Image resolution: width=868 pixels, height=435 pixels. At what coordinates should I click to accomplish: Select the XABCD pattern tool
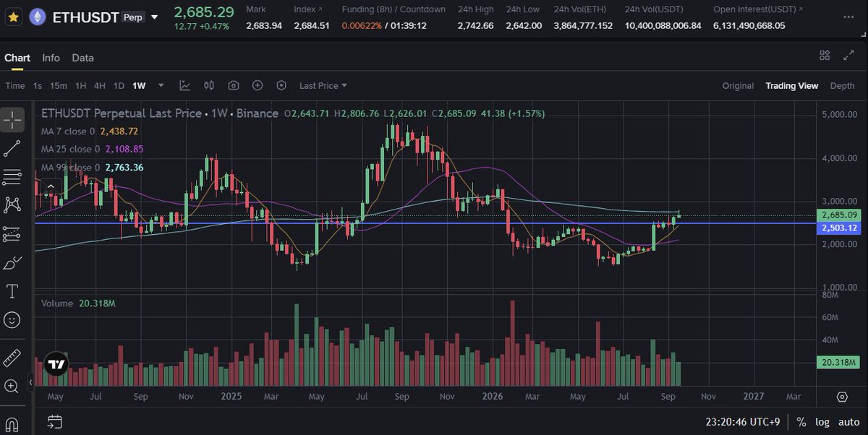tap(12, 204)
